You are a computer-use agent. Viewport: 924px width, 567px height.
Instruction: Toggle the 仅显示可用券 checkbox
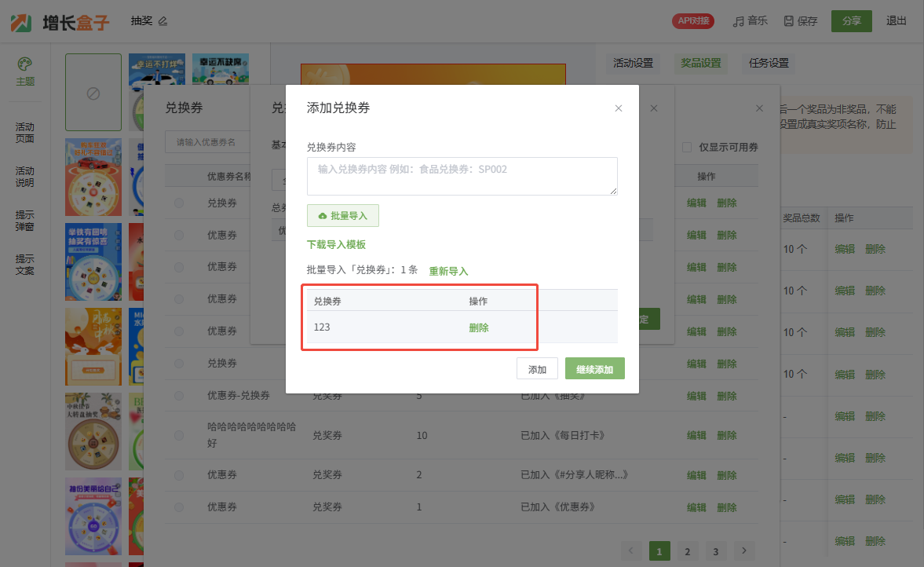pyautogui.click(x=687, y=148)
